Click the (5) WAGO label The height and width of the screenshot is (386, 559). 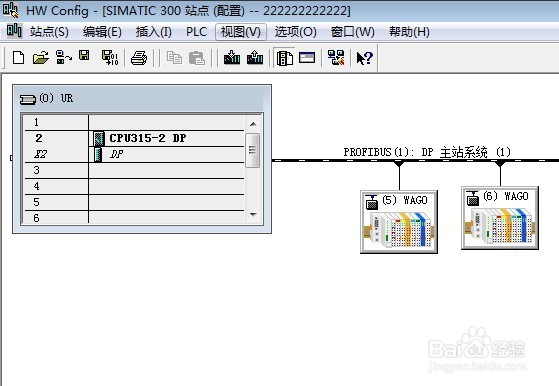click(405, 200)
